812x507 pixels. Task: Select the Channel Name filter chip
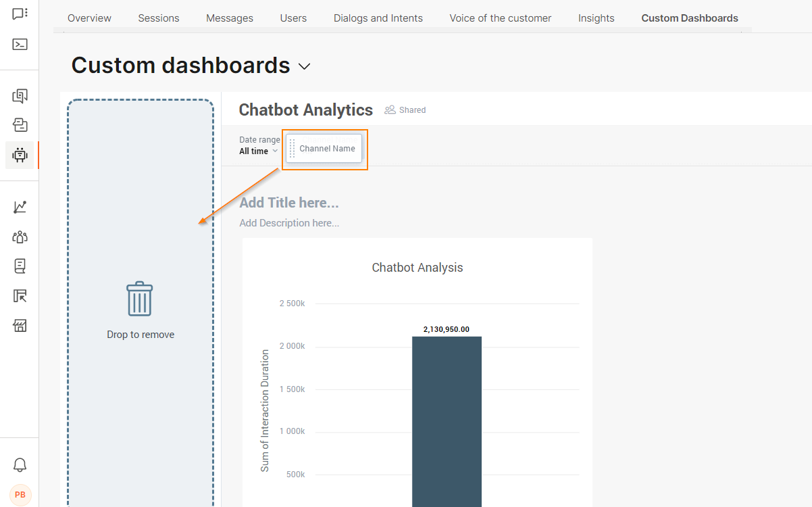tap(326, 148)
